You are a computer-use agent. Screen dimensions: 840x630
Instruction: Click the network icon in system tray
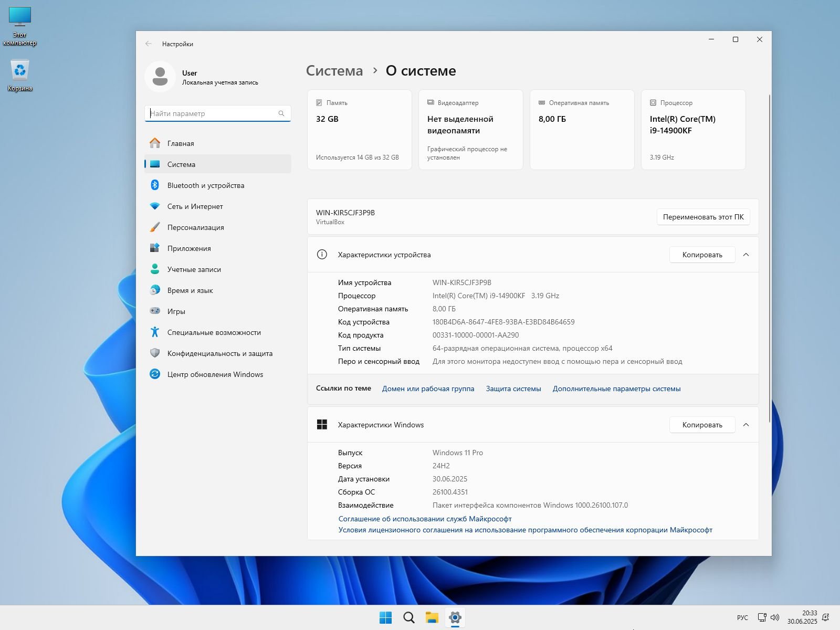[x=762, y=617]
